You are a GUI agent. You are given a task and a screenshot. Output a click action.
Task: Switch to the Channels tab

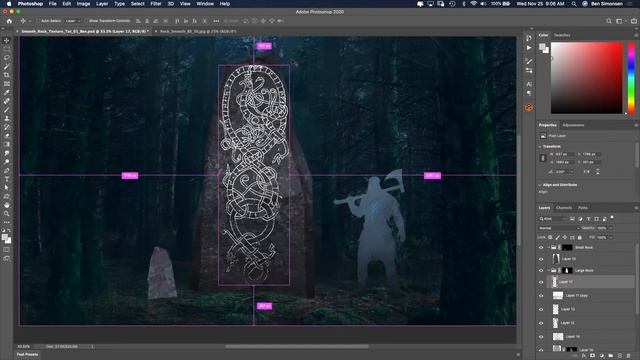tap(564, 208)
